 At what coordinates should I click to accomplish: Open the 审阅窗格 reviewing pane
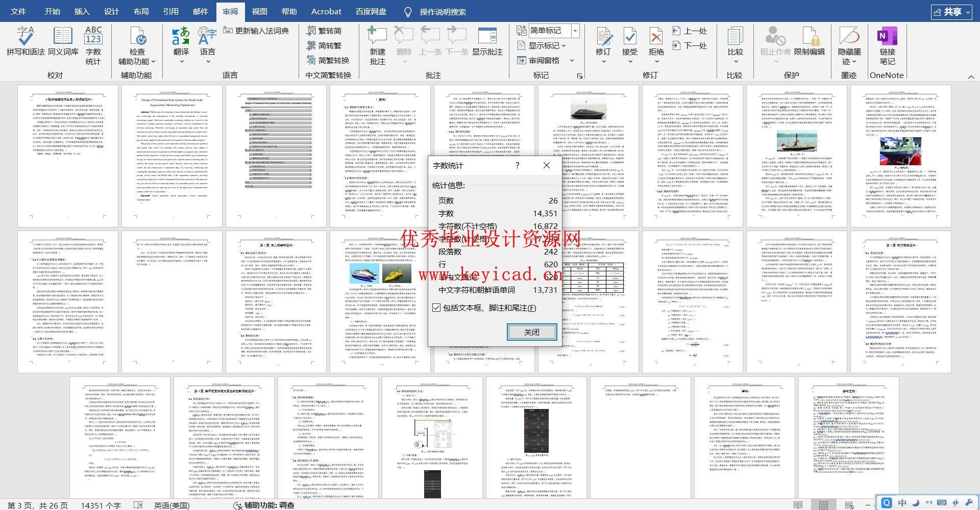[x=539, y=60]
